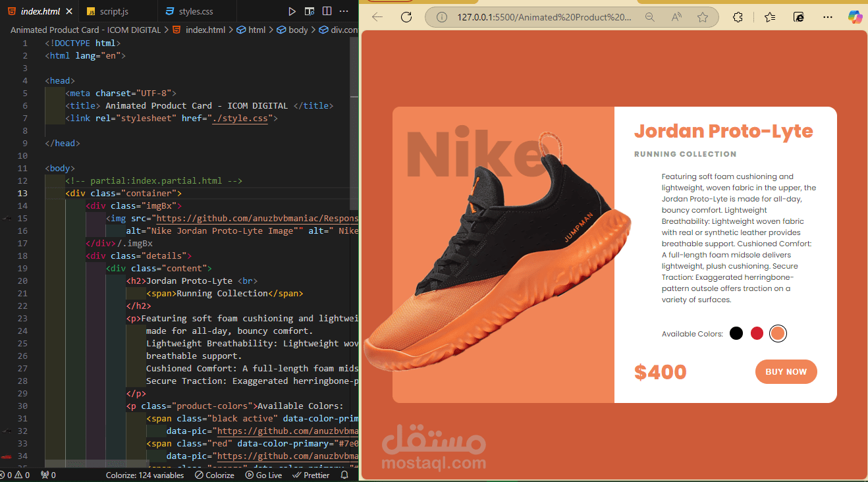Open the Favorites list icon
This screenshot has height=482, width=868.
pyautogui.click(x=770, y=17)
